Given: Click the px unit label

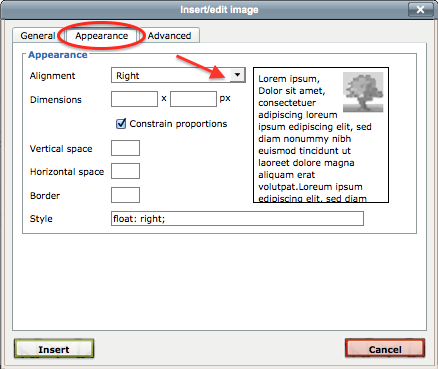Looking at the screenshot, I should click(225, 99).
